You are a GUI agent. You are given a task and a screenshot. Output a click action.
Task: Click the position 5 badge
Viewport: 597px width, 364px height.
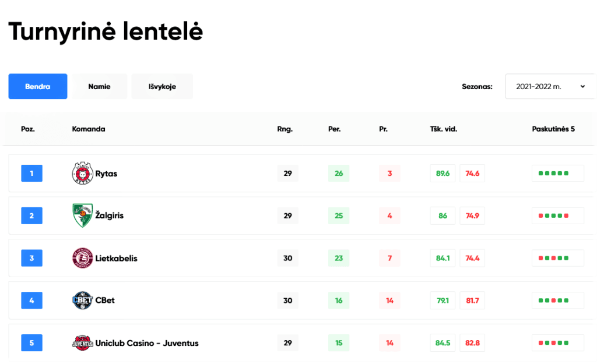coord(31,342)
